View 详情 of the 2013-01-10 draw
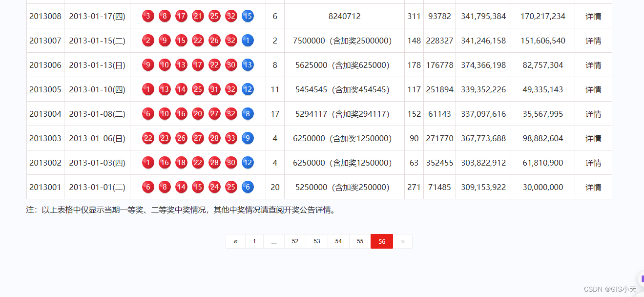This screenshot has width=644, height=297. tap(593, 89)
